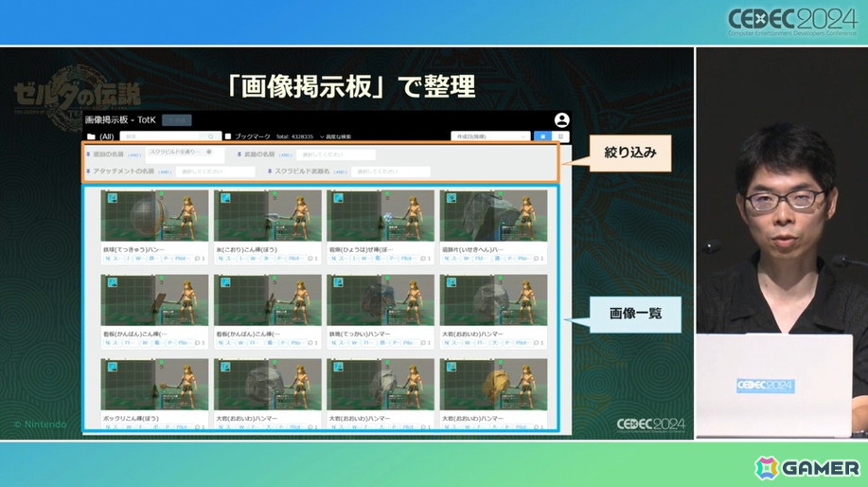Click pin icon beside スクラビルド武器名
The width and height of the screenshot is (868, 487).
[x=270, y=171]
